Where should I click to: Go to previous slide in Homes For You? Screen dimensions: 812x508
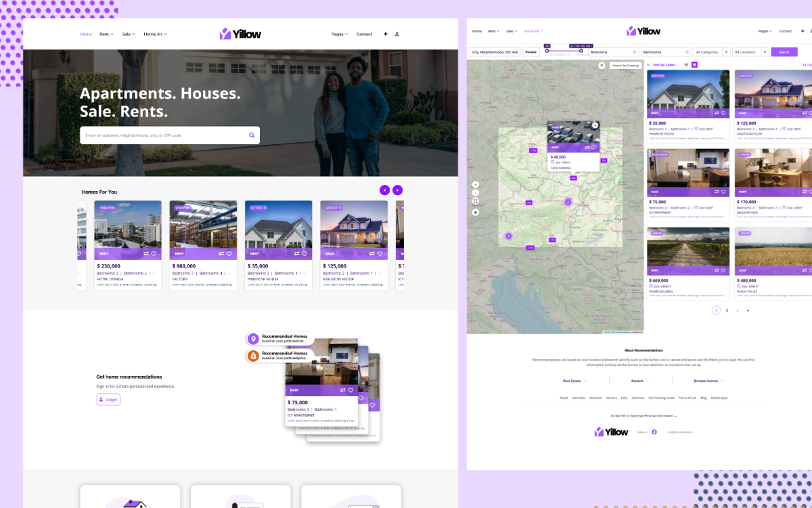384,190
